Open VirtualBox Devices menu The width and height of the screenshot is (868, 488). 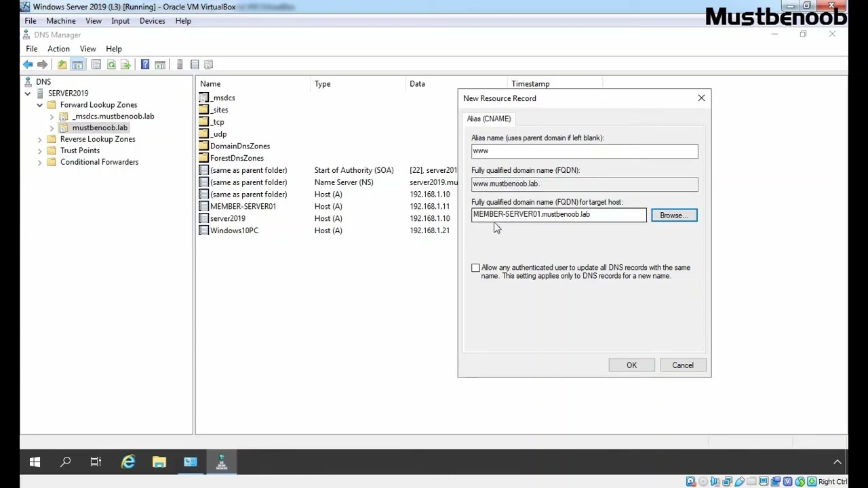153,21
